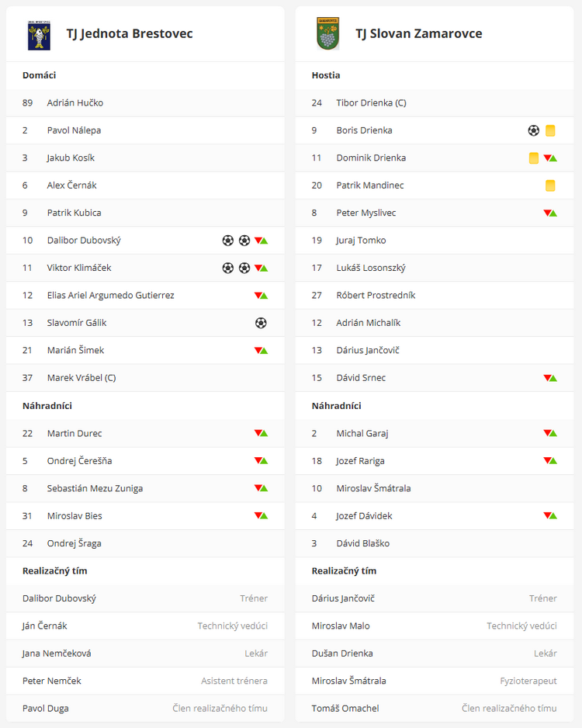Click the TJ Slovan Zamarovce team crest

[x=327, y=34]
